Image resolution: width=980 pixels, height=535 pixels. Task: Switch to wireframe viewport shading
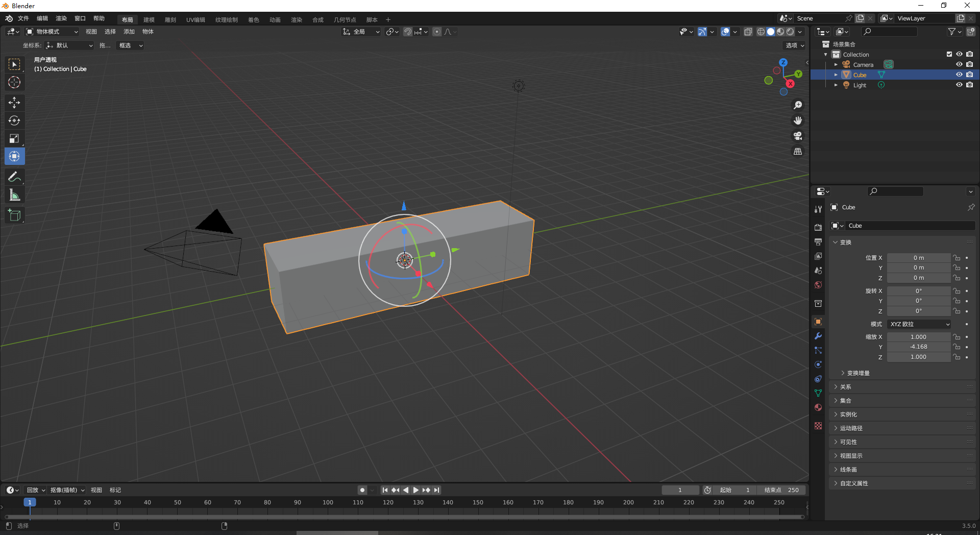pos(761,32)
